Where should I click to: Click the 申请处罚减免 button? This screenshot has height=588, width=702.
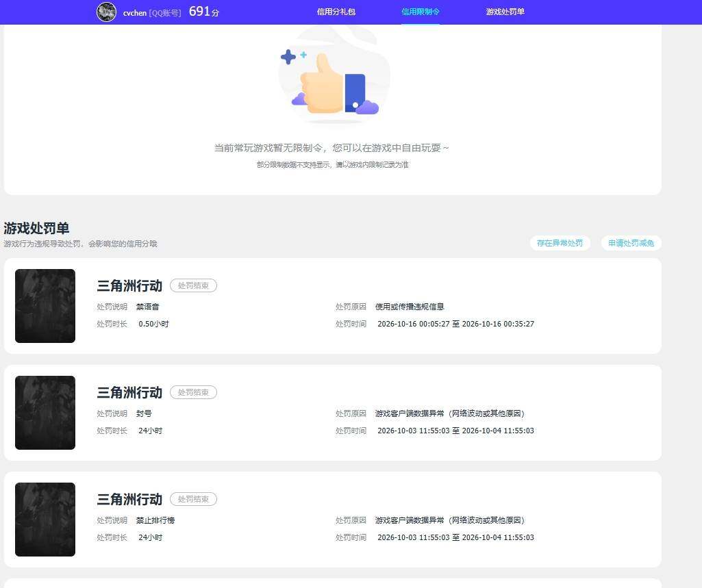click(631, 243)
